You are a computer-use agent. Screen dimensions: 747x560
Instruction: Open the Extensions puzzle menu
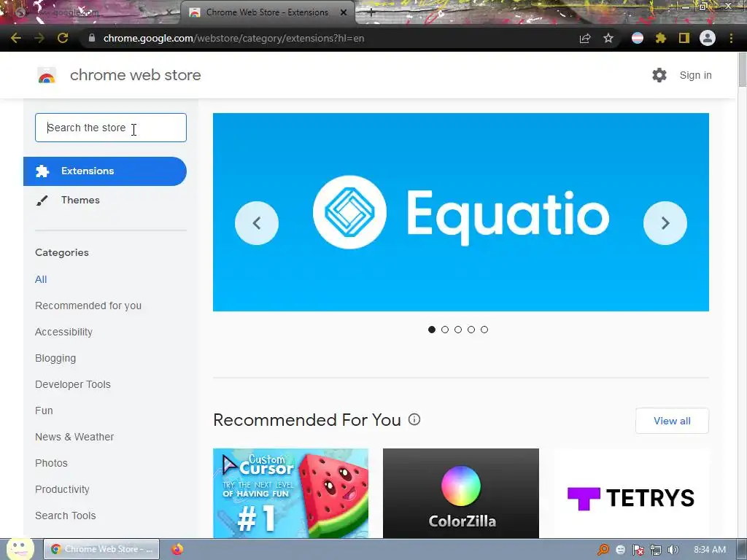[x=661, y=38]
